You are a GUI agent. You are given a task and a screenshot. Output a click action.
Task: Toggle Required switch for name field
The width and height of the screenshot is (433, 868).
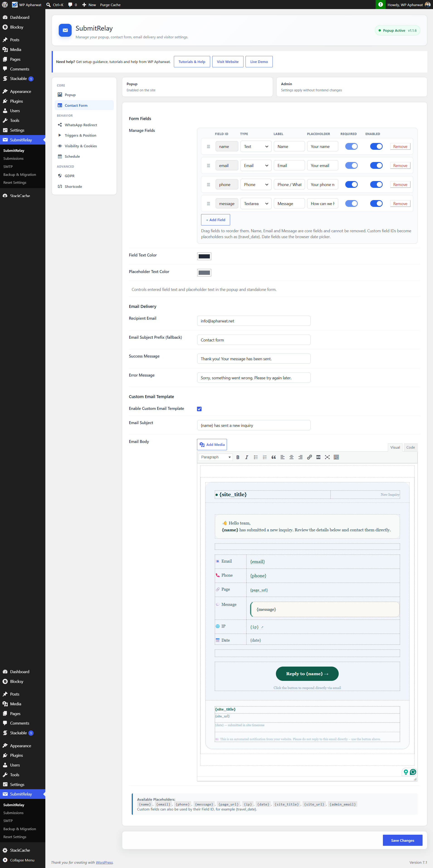(351, 147)
